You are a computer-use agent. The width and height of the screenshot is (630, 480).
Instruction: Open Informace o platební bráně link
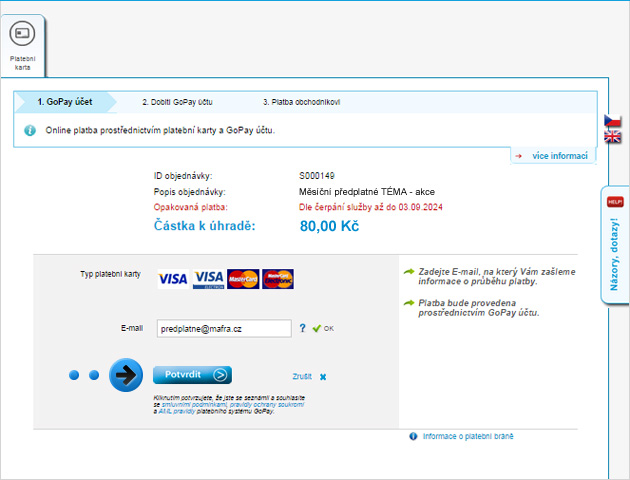click(x=467, y=436)
